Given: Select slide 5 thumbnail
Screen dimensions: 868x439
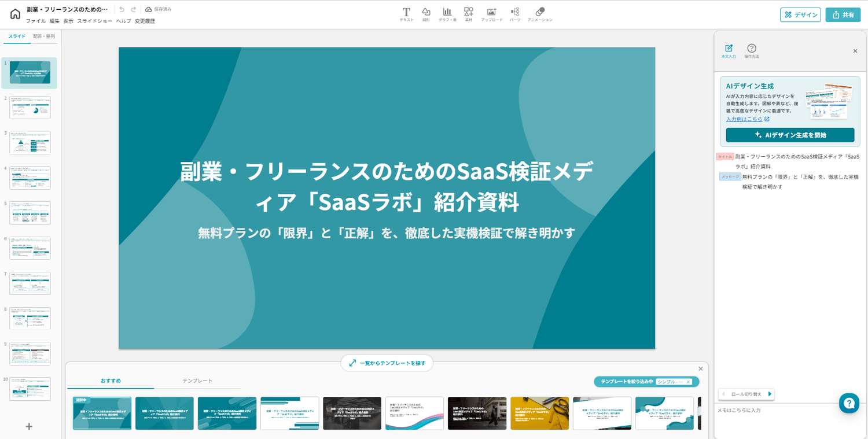Looking at the screenshot, I should 30,213.
